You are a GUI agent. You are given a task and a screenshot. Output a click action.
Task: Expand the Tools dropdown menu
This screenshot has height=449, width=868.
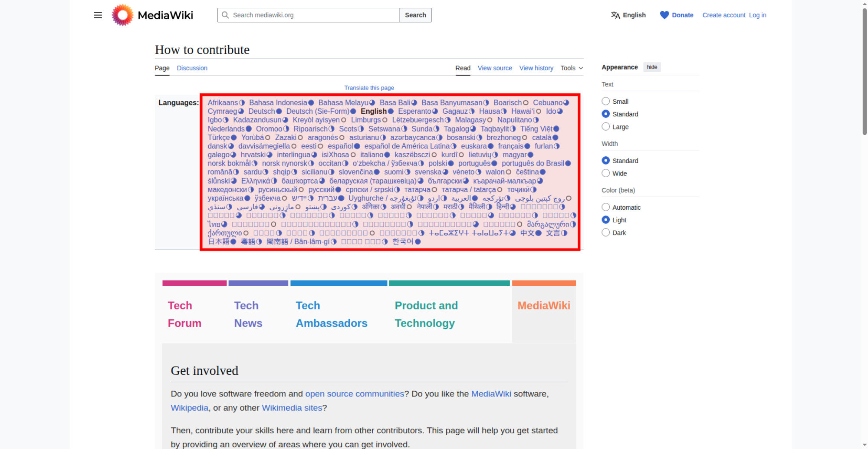(x=572, y=68)
